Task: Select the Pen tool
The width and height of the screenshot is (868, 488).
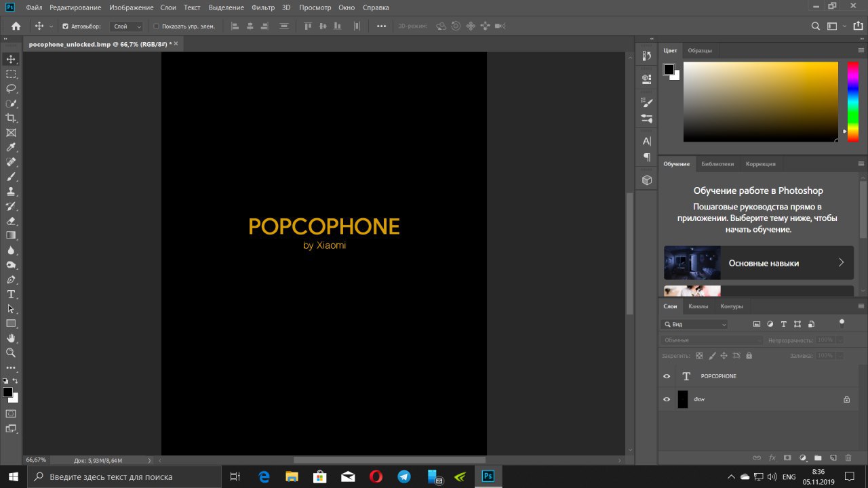Action: click(x=11, y=279)
